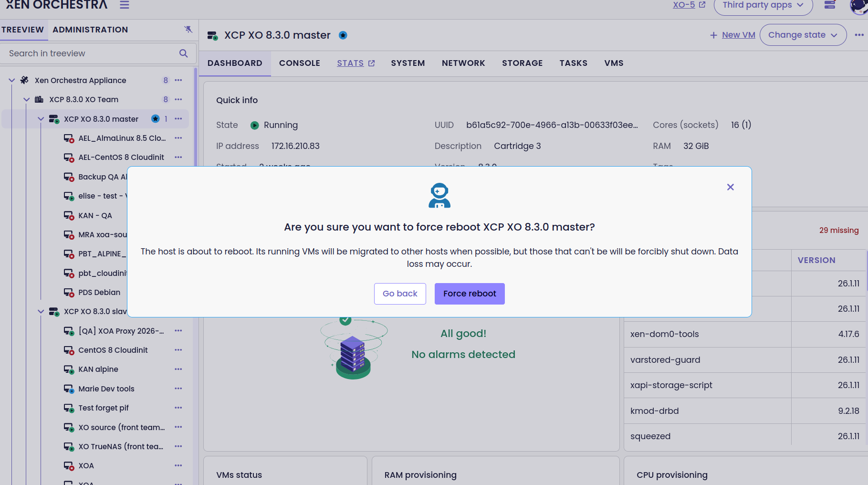Image resolution: width=868 pixels, height=485 pixels.
Task: Open more options for CentOS 8 Cloudinit
Action: (178, 350)
